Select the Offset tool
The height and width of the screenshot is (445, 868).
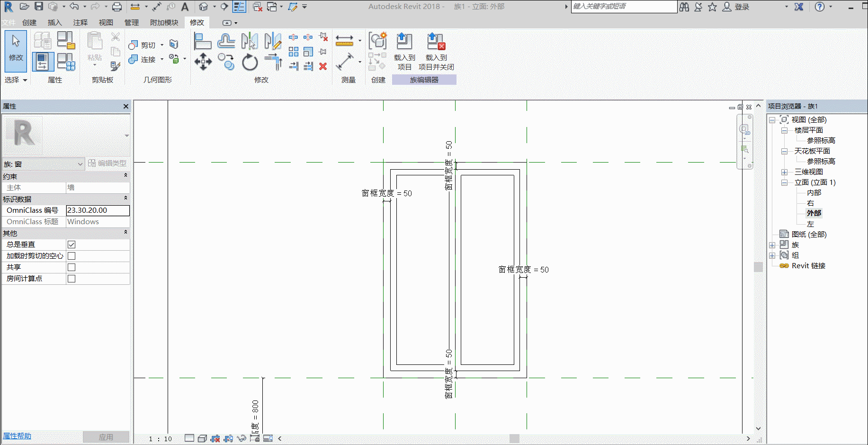click(226, 42)
